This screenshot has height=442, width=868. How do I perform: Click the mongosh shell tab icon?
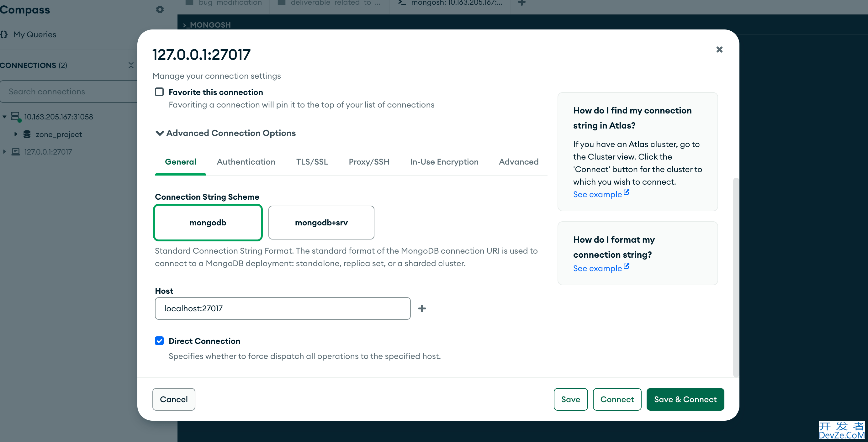click(x=402, y=3)
